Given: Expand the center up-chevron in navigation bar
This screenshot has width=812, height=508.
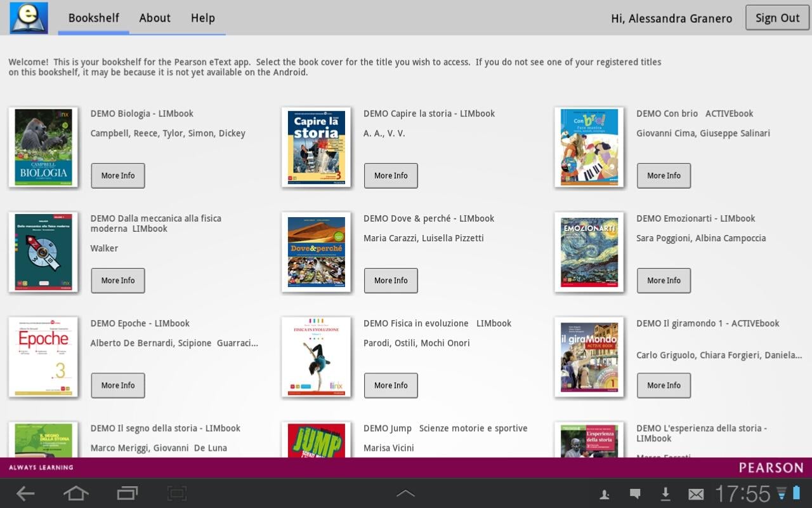Looking at the screenshot, I should point(405,493).
